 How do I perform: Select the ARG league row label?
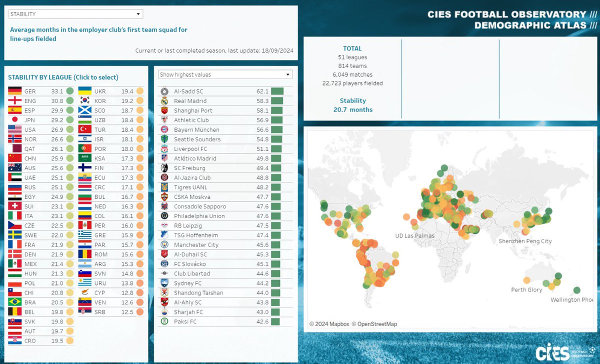click(x=100, y=264)
